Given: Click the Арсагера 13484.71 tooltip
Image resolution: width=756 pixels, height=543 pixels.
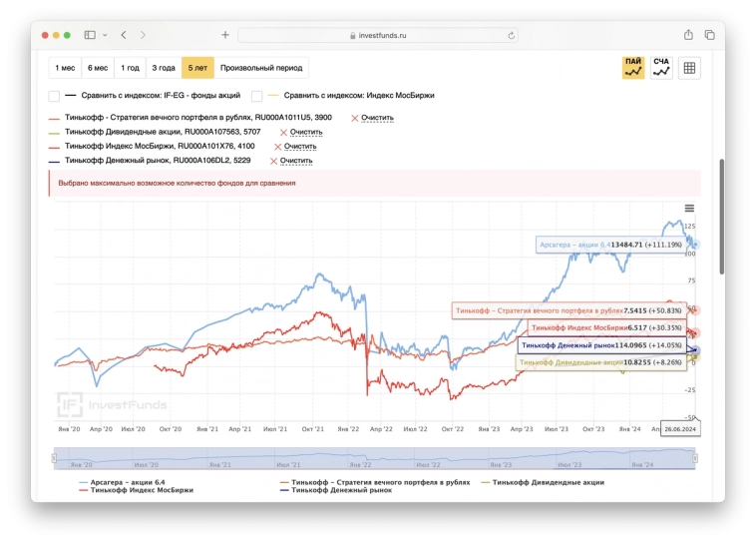Looking at the screenshot, I should point(611,245).
